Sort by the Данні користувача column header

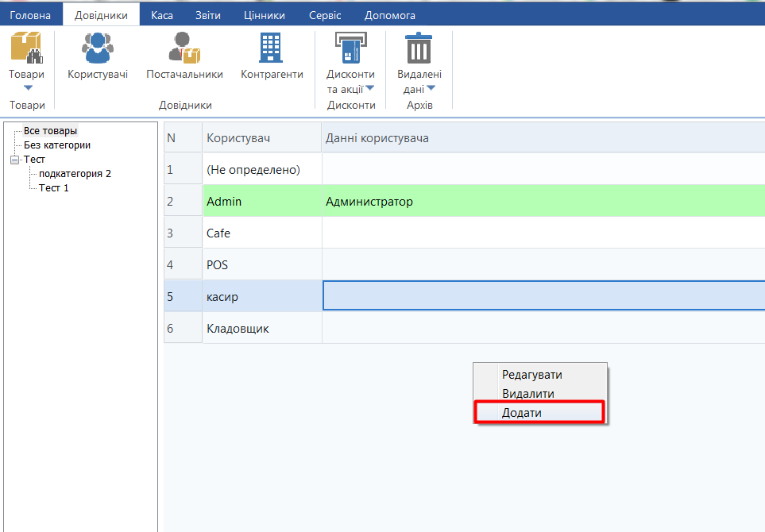tap(543, 138)
